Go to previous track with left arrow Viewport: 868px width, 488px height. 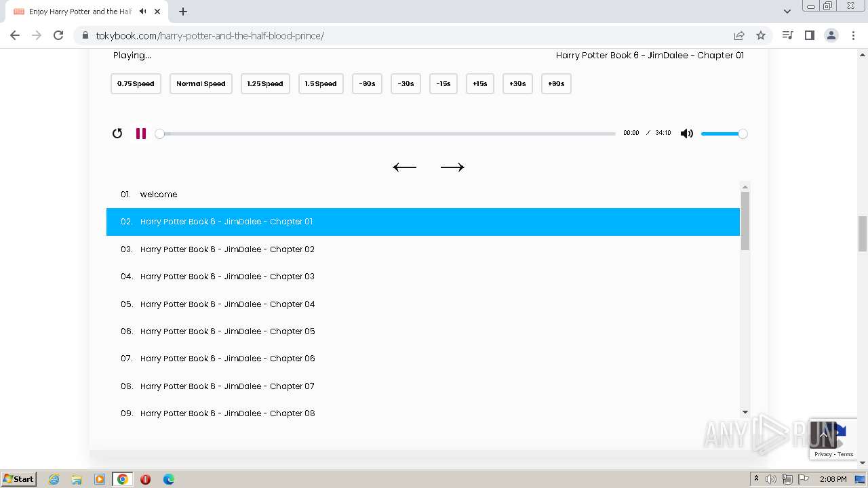(x=405, y=167)
